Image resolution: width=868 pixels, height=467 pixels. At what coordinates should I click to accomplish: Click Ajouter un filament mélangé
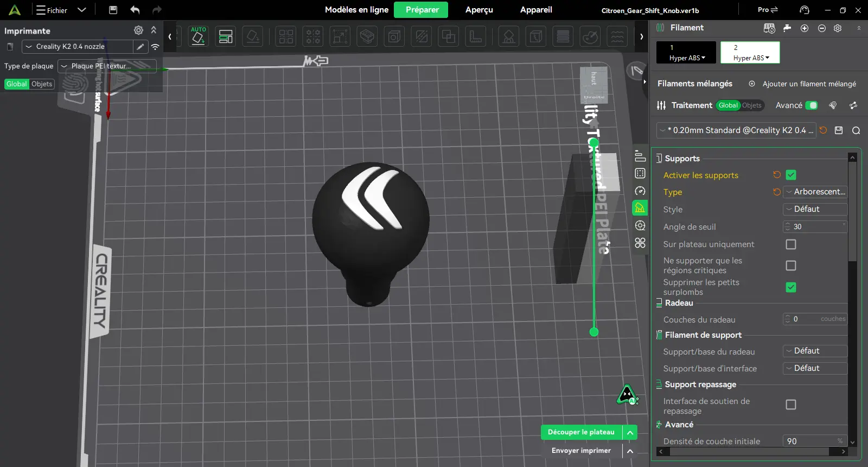point(802,84)
